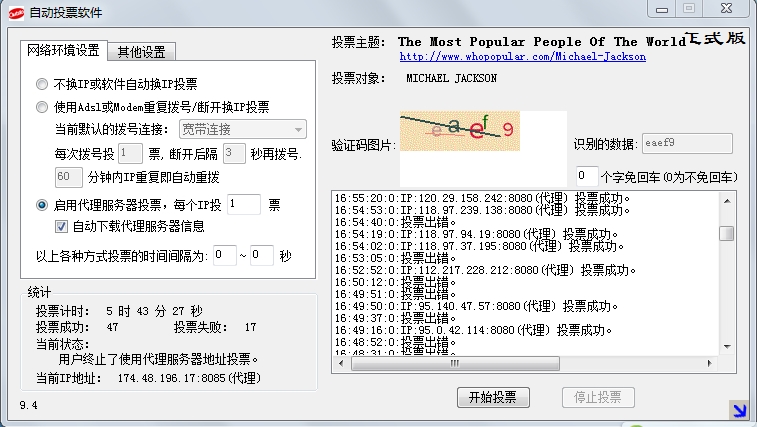757x427 pixels.
Task: Click the log scrollbar down arrow
Action: tap(727, 347)
